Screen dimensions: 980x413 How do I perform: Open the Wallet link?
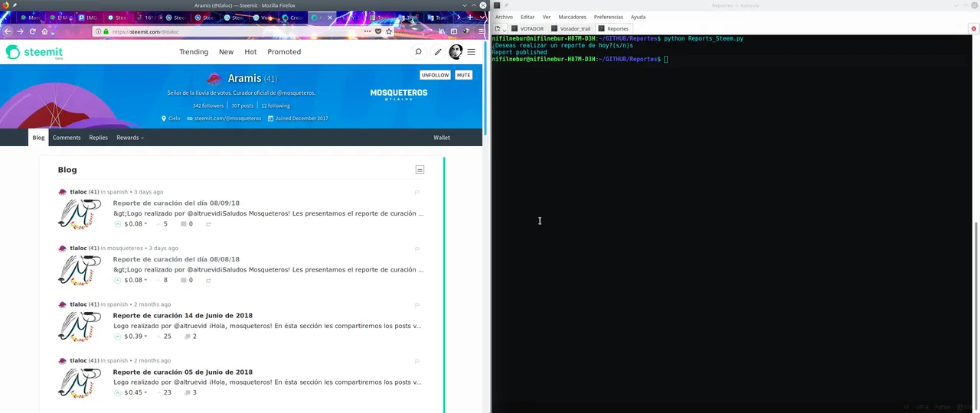click(x=442, y=138)
